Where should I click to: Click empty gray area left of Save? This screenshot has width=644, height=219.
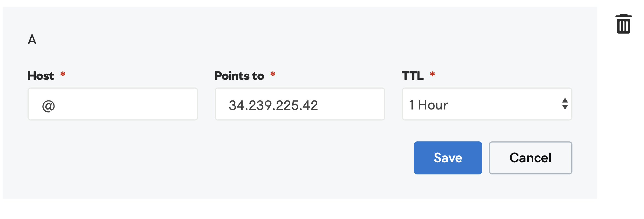tap(220, 158)
